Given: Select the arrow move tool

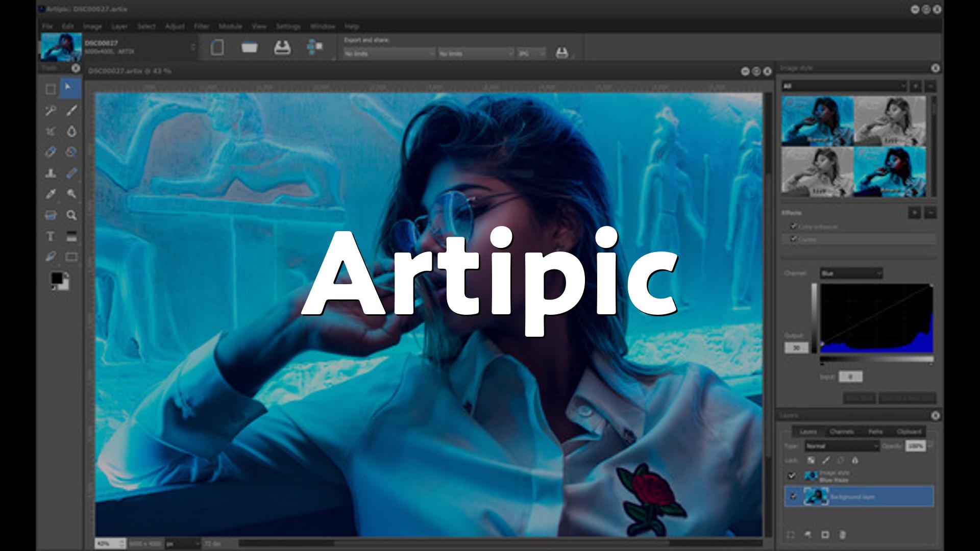Looking at the screenshot, I should click(71, 89).
